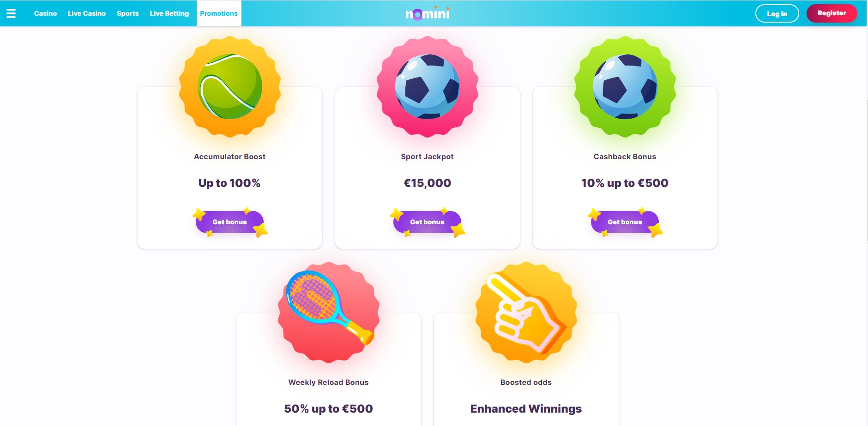This screenshot has height=426, width=868.
Task: Select the foam finger Boosted odds badge
Action: [x=526, y=312]
